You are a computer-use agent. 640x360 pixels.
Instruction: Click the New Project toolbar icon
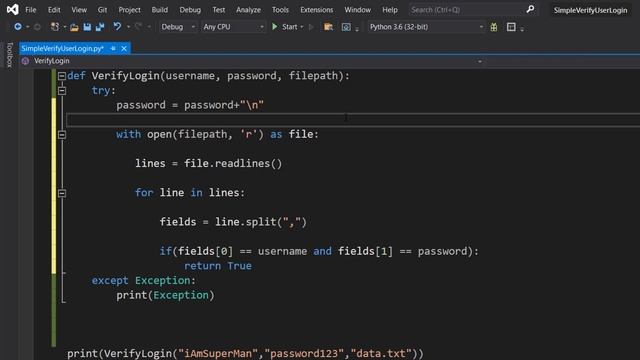click(55, 27)
